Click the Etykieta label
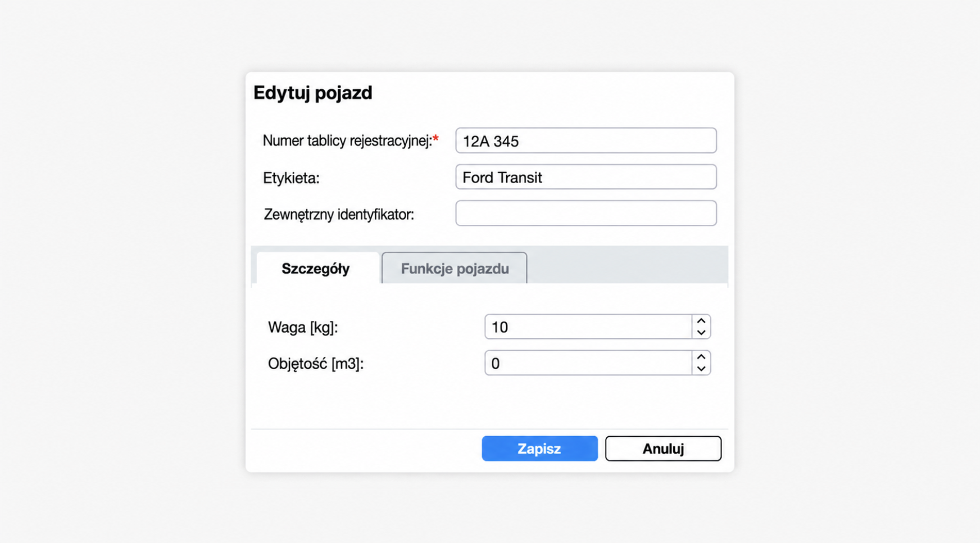The width and height of the screenshot is (980, 543). point(291,178)
